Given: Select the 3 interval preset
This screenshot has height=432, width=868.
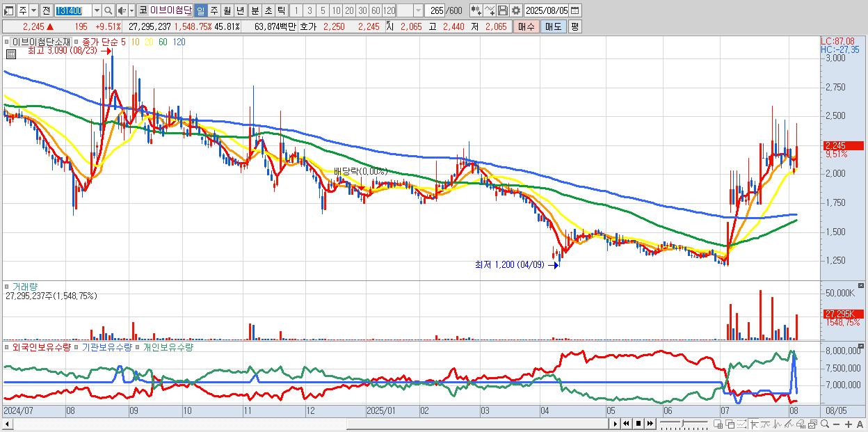Looking at the screenshot, I should click(310, 11).
